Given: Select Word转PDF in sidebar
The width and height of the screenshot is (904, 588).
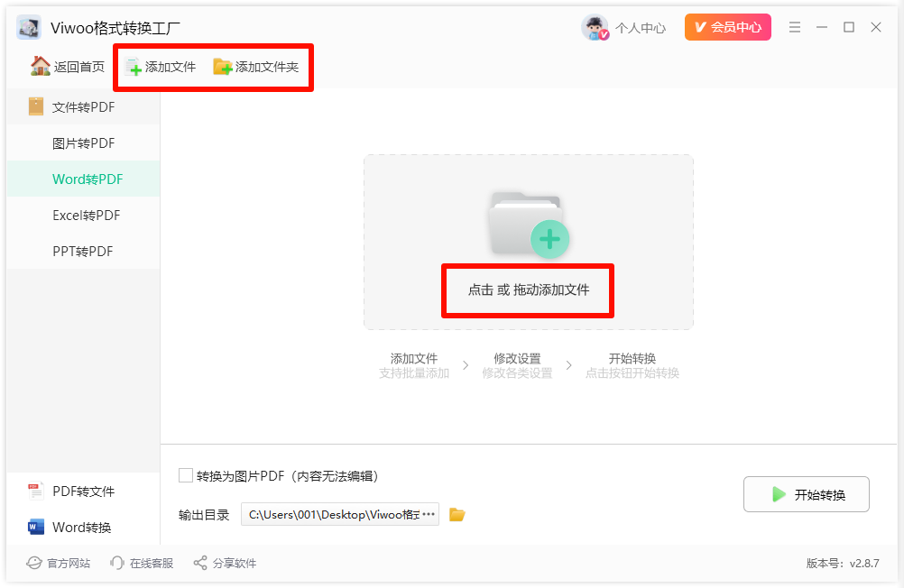Looking at the screenshot, I should (83, 179).
